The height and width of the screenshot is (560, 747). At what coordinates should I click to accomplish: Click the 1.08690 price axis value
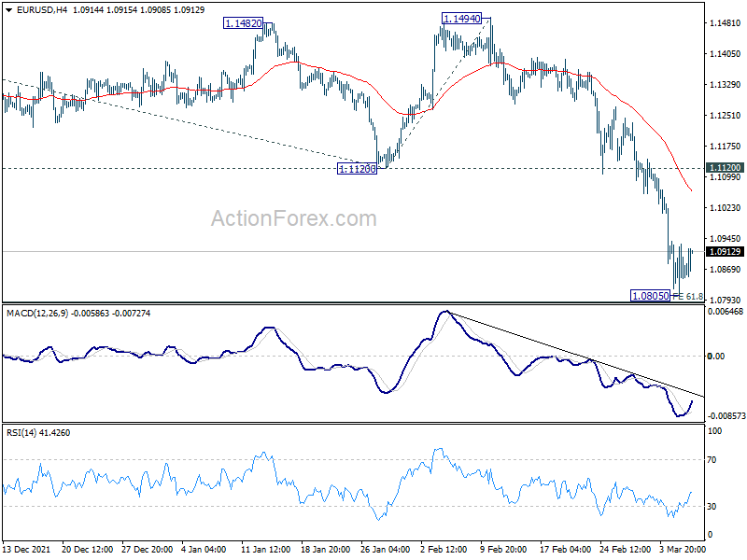(726, 270)
